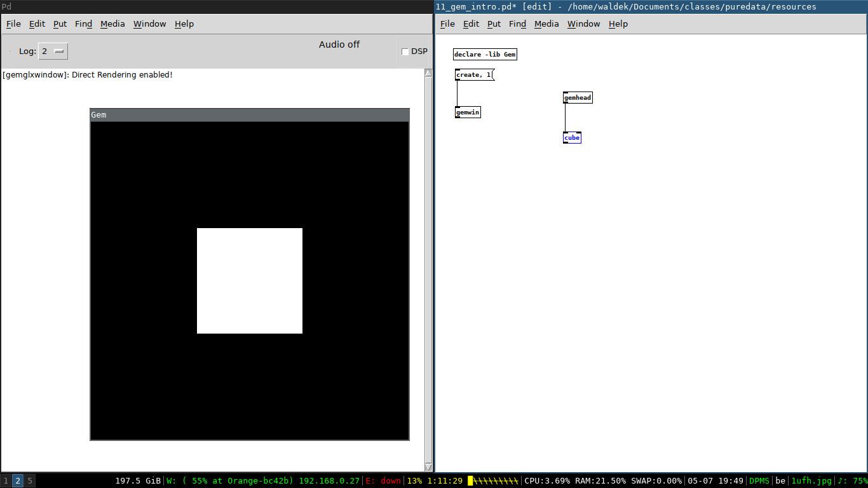Viewport: 868px width, 488px height.
Task: Click the 'declare -lib Gem' object box
Action: pos(485,55)
